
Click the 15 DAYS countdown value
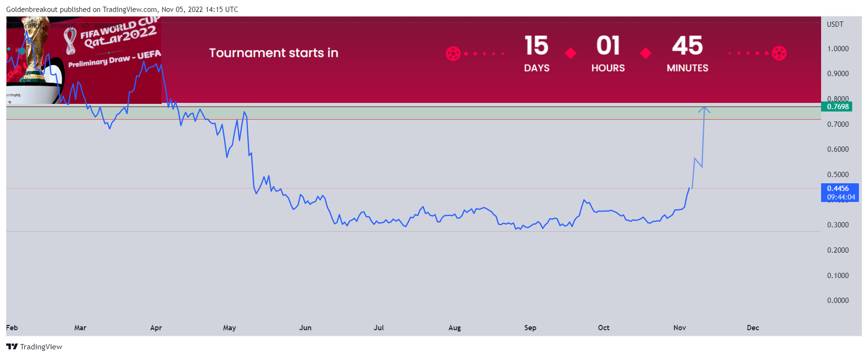(536, 53)
